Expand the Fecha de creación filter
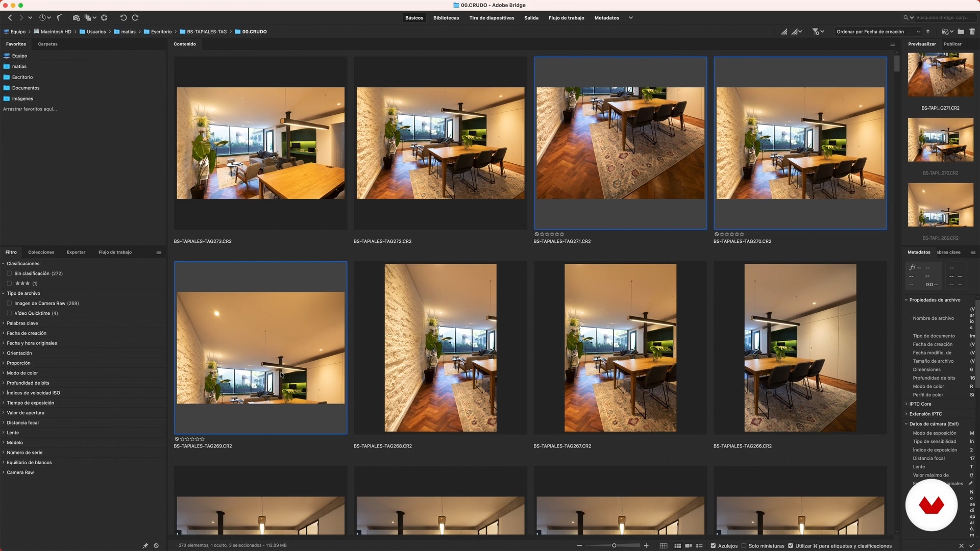This screenshot has width=980, height=551. pos(3,333)
